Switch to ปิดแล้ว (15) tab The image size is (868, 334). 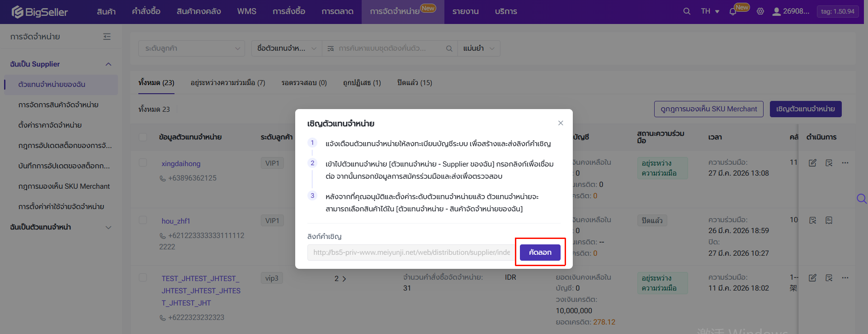click(415, 83)
